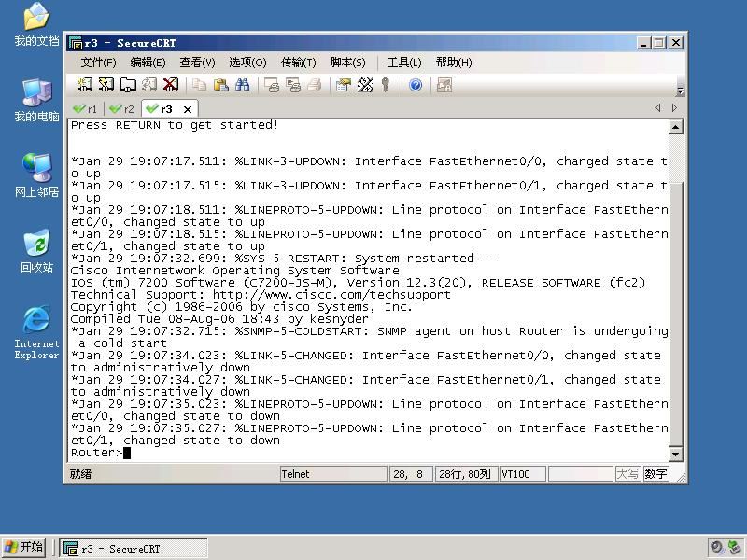This screenshot has width=747, height=560.
Task: Click the Quick Connect lightning icon
Action: [106, 85]
